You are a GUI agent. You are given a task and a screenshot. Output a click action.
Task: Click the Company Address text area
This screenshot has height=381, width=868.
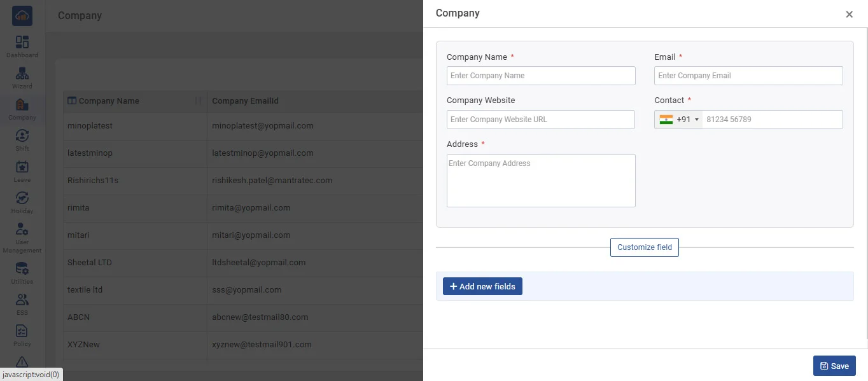tap(541, 181)
